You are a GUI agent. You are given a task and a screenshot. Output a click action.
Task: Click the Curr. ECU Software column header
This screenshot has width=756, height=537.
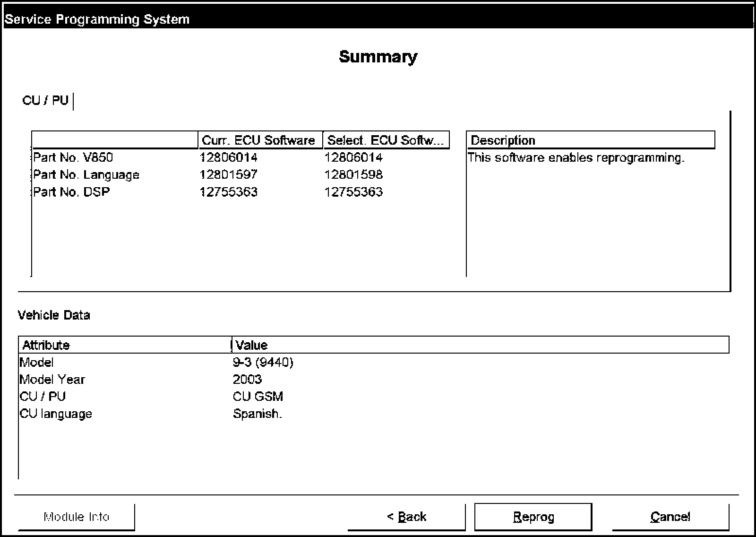click(x=260, y=140)
